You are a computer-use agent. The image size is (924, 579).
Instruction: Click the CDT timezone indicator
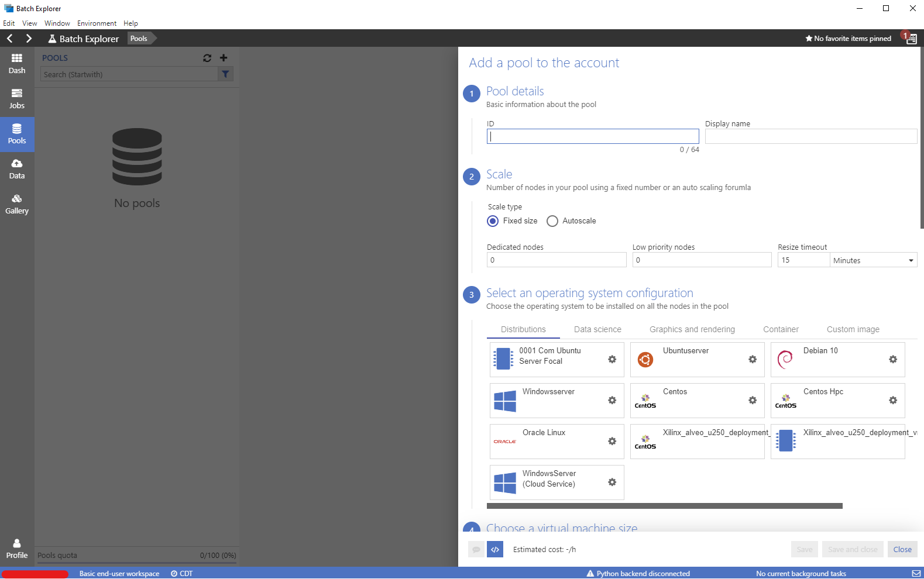(182, 573)
